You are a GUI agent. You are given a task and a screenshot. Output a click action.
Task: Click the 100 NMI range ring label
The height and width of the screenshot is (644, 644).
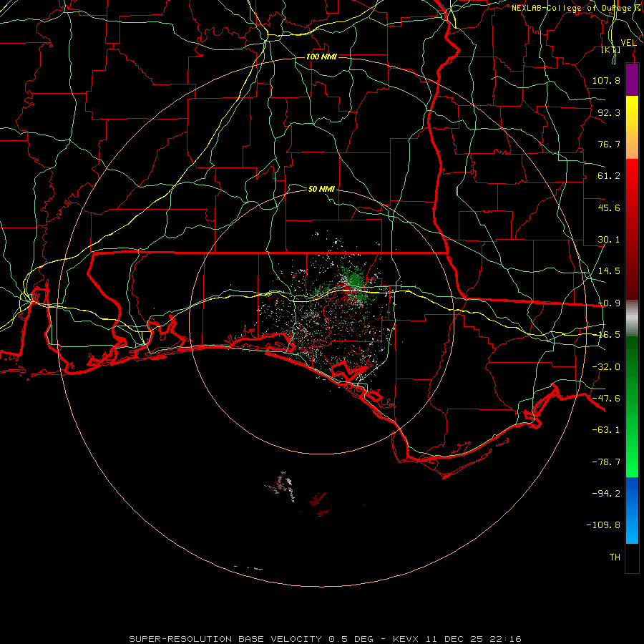tap(321, 57)
